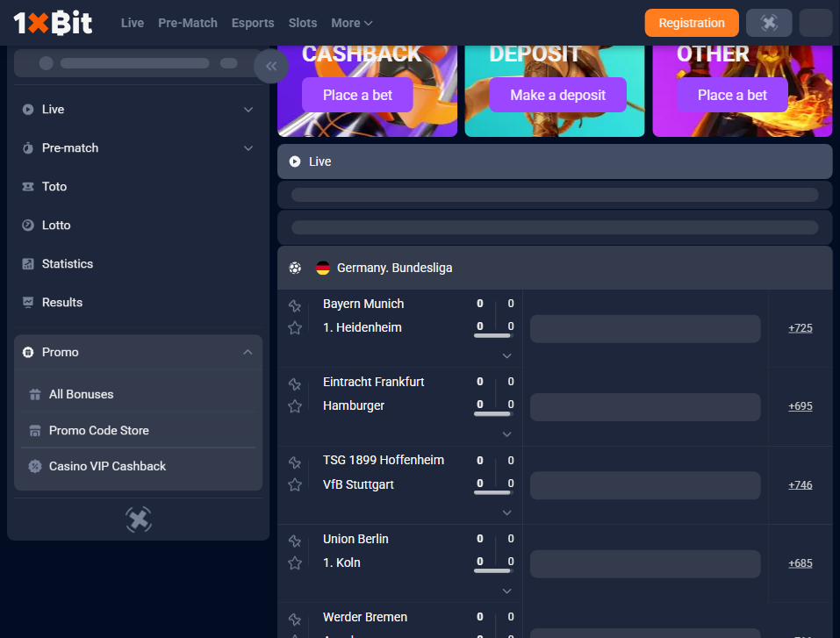Click the Germany. Bundesliga league header
The image size is (840, 638).
pos(555,268)
